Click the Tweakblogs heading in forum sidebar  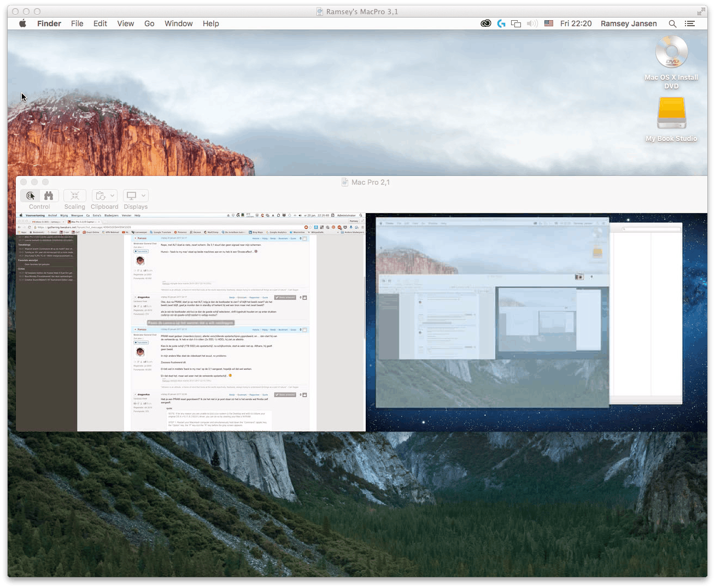pyautogui.click(x=24, y=244)
